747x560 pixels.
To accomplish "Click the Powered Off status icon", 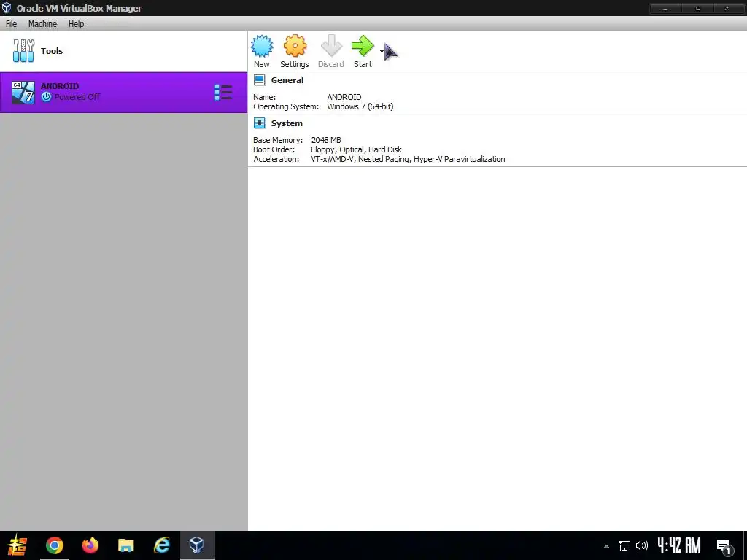I will coord(46,97).
